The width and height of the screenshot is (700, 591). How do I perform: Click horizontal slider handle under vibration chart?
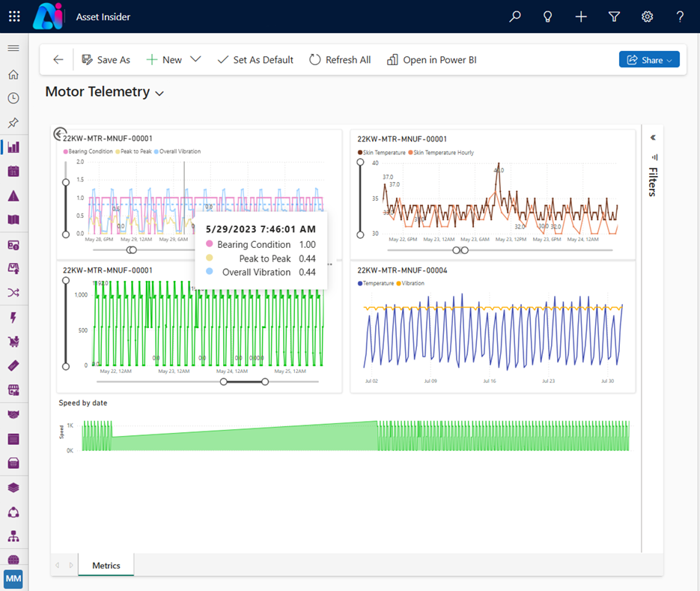coord(131,249)
